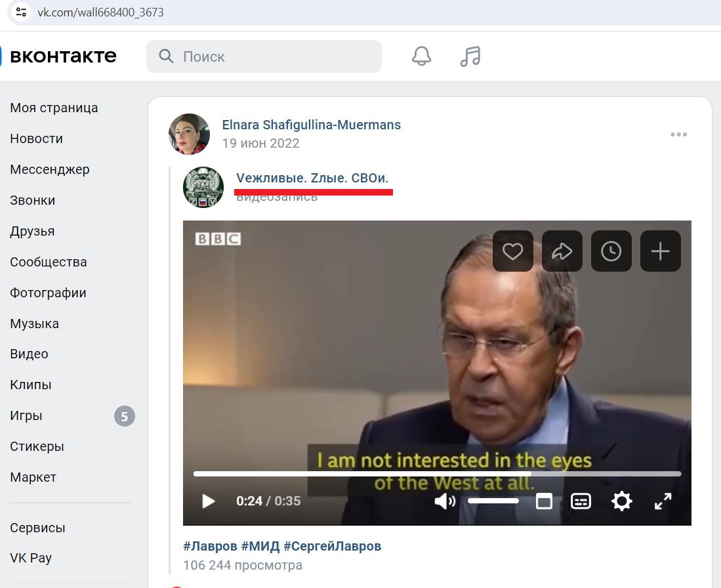Viewport: 721px width, 588px height.
Task: Enter fullscreen video mode
Action: (663, 501)
